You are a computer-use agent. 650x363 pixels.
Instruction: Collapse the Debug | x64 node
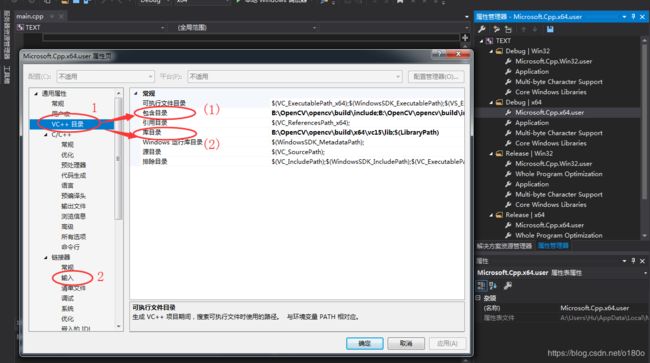click(491, 102)
